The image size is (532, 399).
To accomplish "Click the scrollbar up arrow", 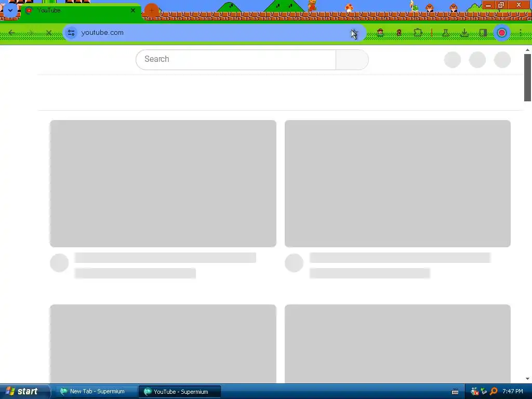I will click(x=527, y=49).
